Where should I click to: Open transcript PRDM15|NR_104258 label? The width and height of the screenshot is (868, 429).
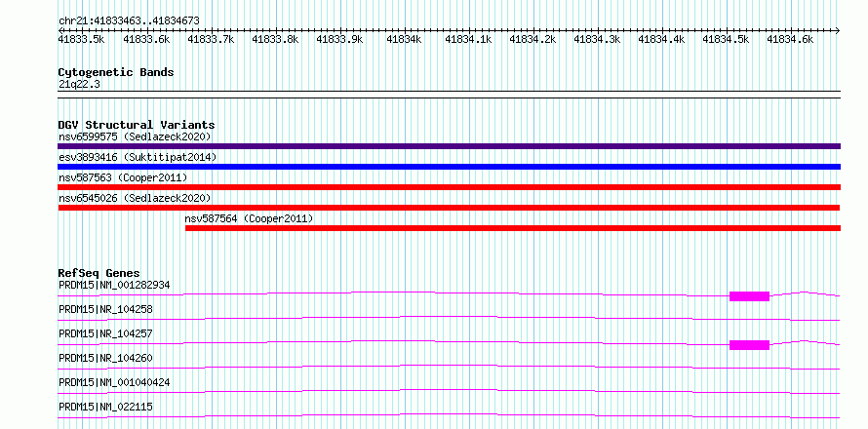tap(105, 309)
